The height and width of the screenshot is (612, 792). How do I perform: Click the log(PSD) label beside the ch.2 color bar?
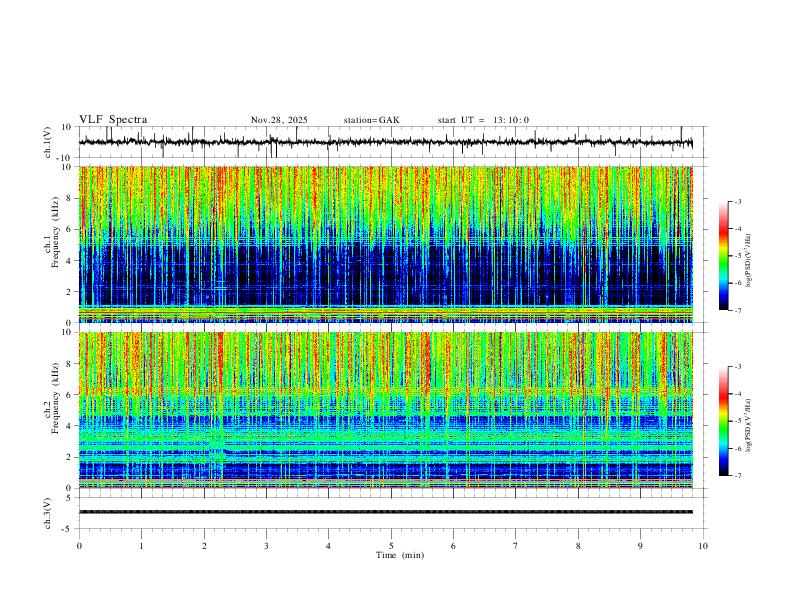pyautogui.click(x=748, y=425)
